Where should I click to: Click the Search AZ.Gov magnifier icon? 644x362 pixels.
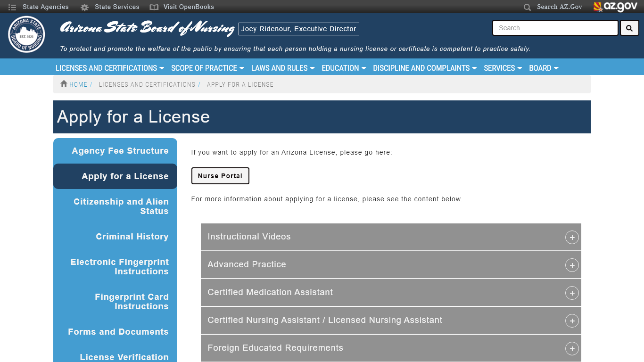527,7
